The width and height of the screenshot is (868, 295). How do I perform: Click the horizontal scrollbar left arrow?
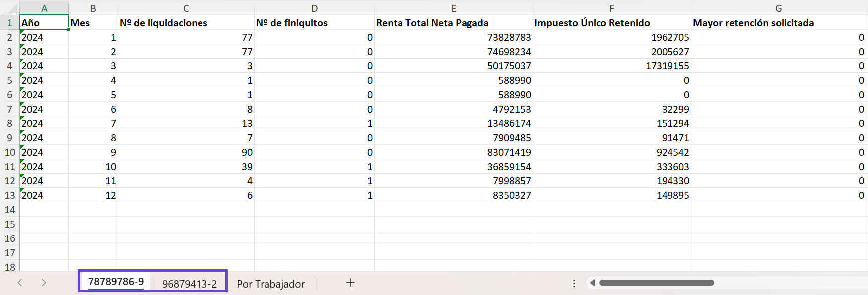[x=592, y=283]
